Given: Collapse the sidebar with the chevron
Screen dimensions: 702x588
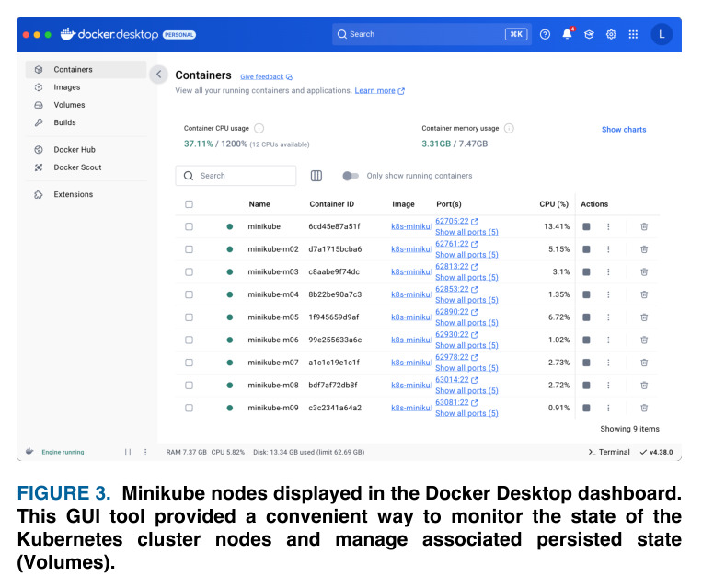Looking at the screenshot, I should [x=158, y=75].
